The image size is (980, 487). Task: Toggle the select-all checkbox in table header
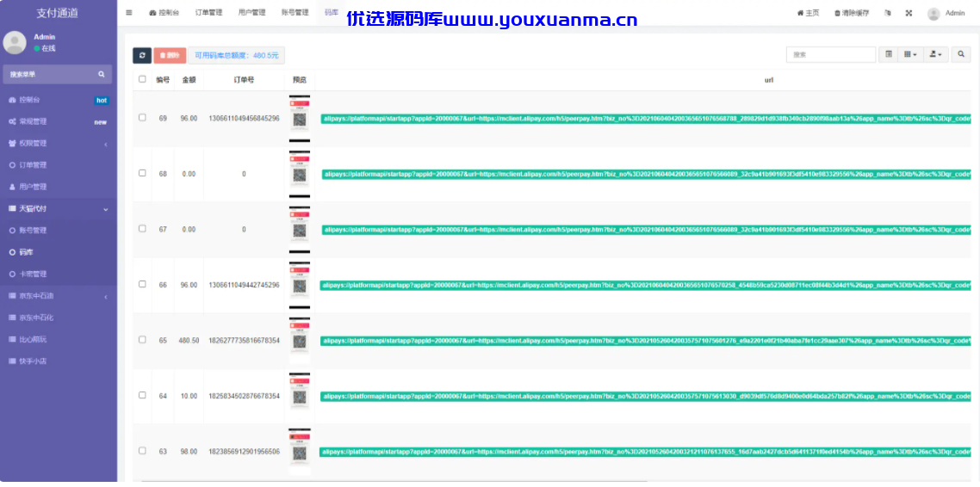(x=142, y=79)
